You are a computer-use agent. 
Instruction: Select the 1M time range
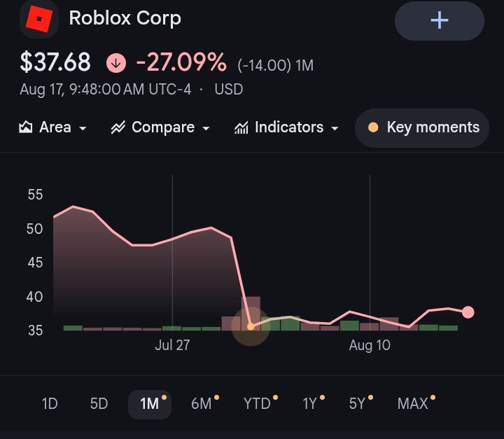point(150,404)
